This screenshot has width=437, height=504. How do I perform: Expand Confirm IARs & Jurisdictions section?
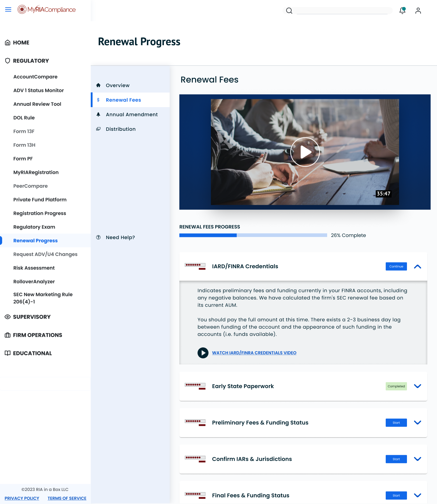click(418, 459)
